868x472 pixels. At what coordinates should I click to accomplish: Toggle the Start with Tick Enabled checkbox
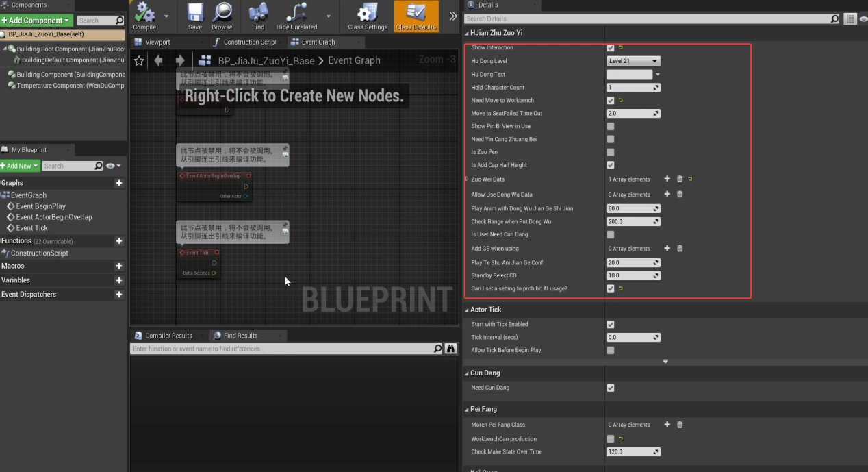coord(611,325)
